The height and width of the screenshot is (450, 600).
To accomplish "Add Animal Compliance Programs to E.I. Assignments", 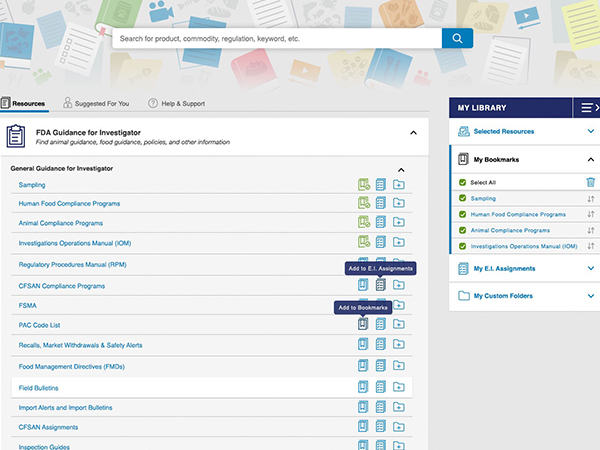I will coord(380,222).
